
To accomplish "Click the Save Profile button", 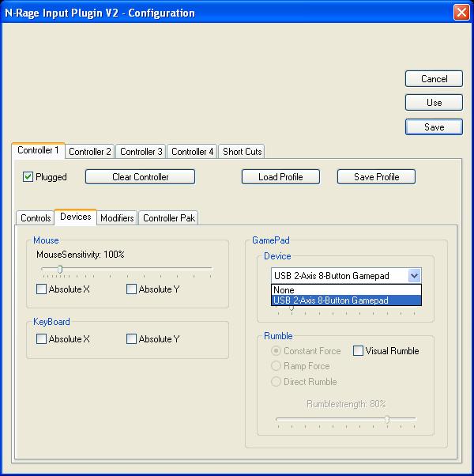I will pos(376,177).
